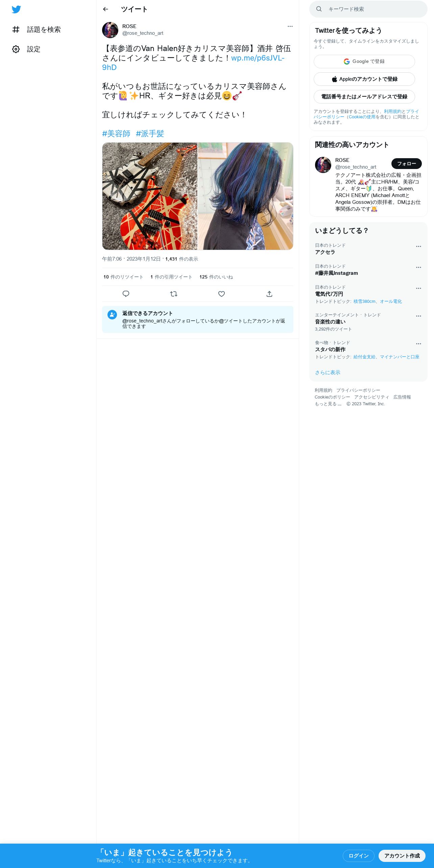Click the Twitter bird logo
This screenshot has height=868, width=434.
coord(16,9)
